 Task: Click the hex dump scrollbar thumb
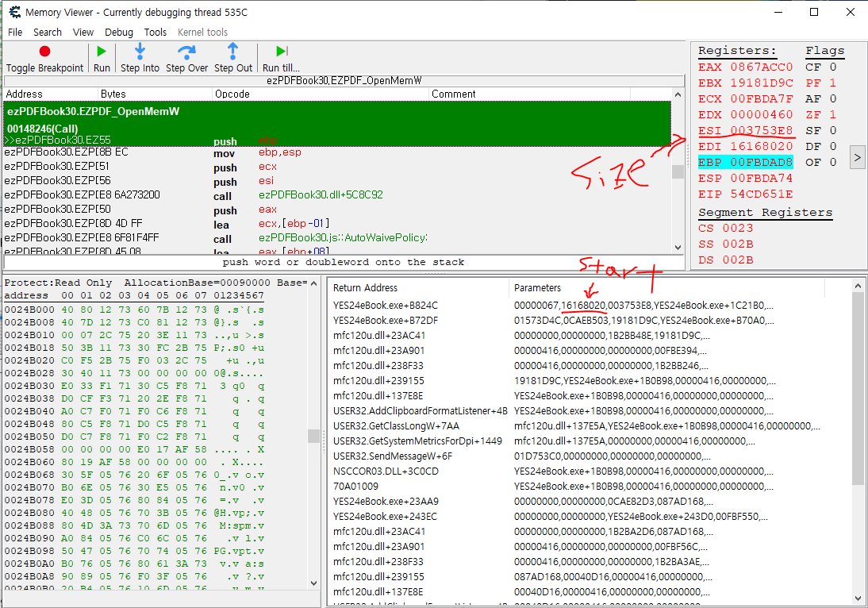pyautogui.click(x=313, y=436)
